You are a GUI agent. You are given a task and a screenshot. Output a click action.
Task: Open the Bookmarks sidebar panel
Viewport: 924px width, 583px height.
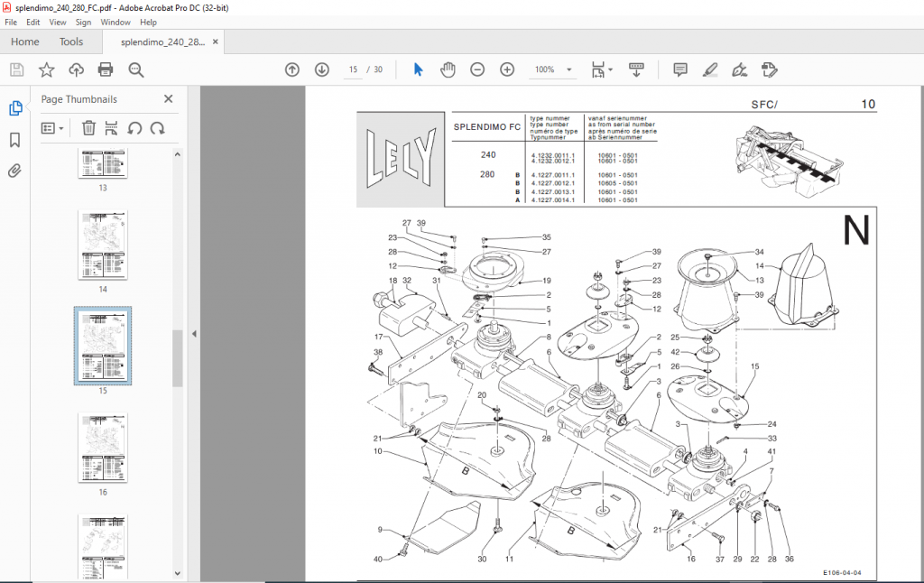point(14,140)
